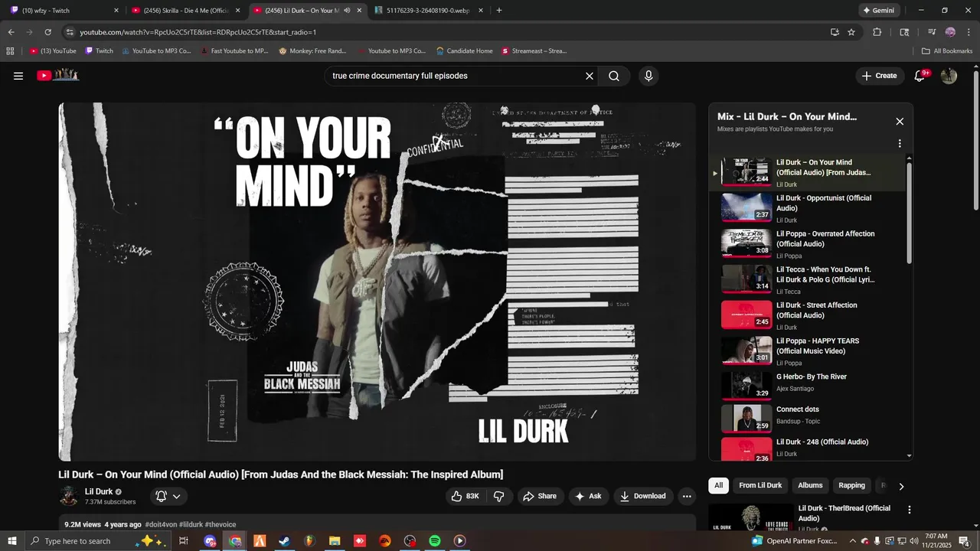Screen dimensions: 980x551
Task: Open the Chrome apps grid in bookmarks bar
Action: pos(10,51)
